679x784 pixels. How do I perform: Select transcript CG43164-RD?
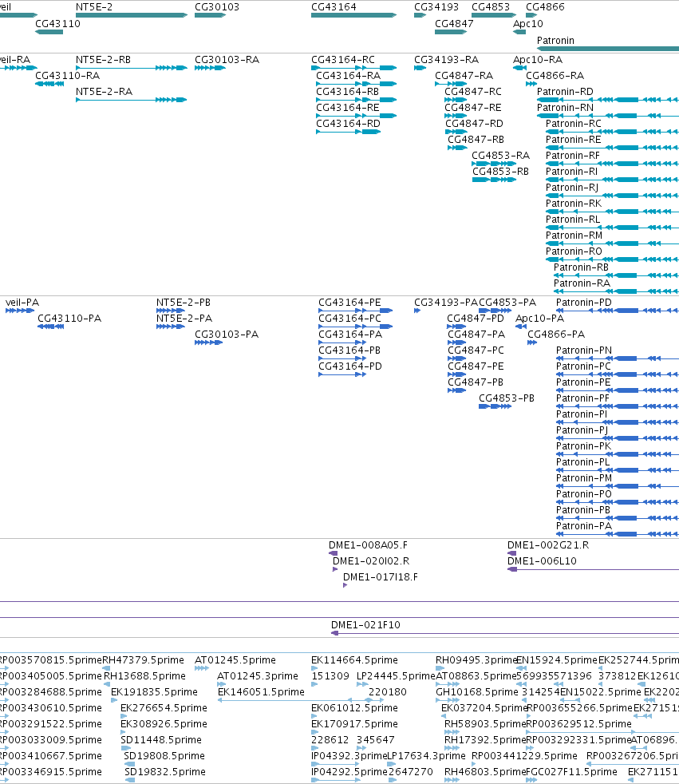pyautogui.click(x=348, y=132)
